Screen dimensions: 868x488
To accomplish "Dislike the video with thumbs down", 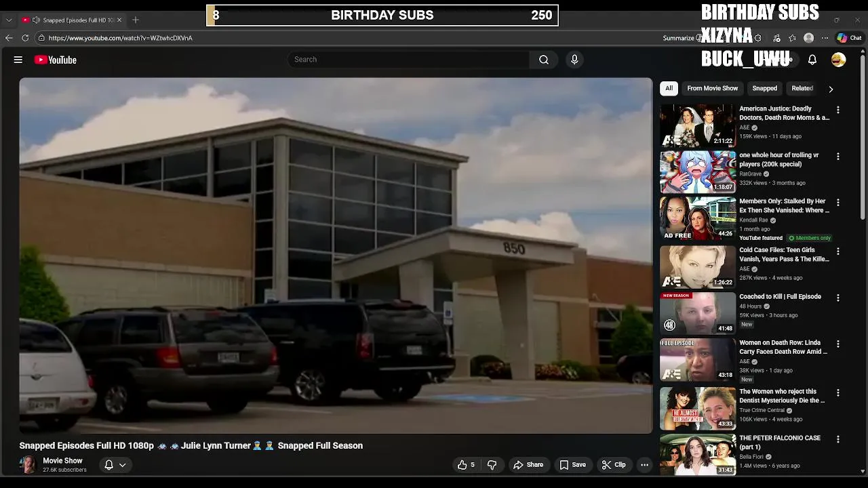I will click(492, 465).
